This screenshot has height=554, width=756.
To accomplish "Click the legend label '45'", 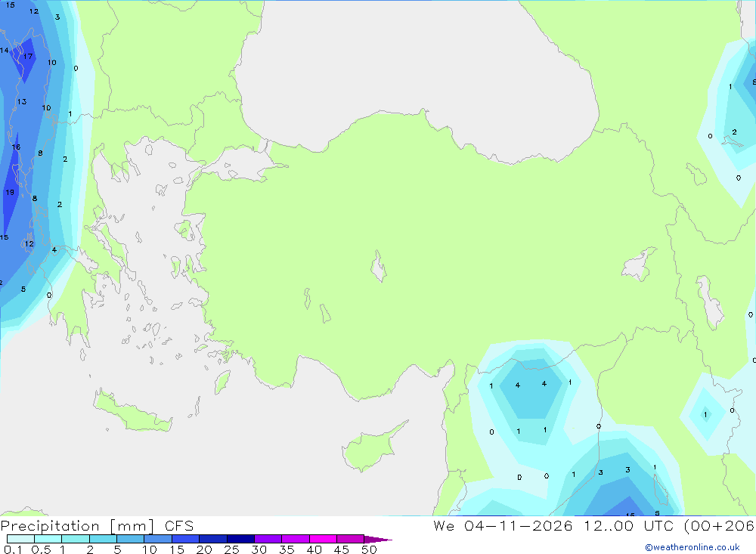I will tap(342, 549).
